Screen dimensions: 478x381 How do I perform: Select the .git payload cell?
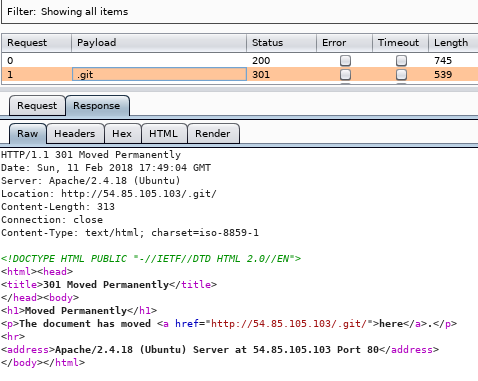[159, 74]
